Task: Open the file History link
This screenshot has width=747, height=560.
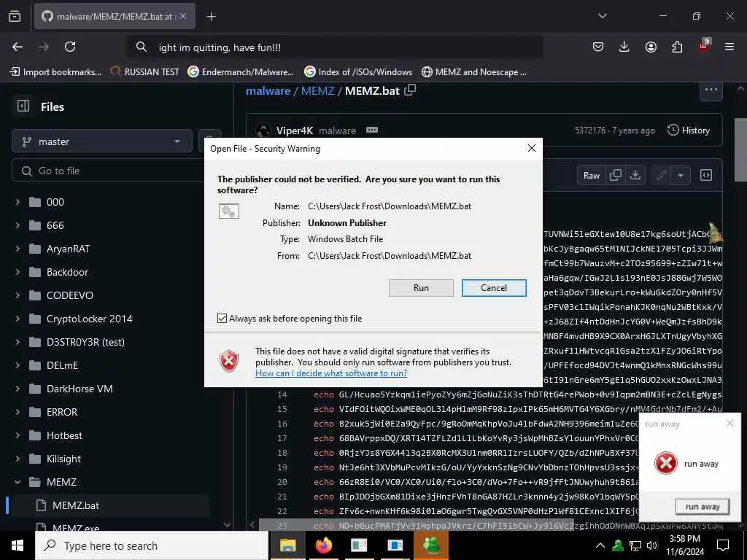Action: 689,130
